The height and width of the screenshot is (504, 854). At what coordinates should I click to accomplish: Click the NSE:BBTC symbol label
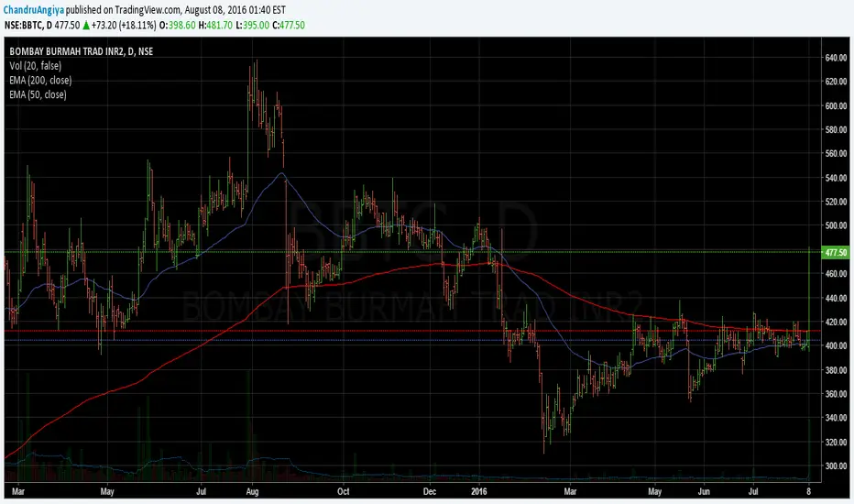tap(24, 25)
